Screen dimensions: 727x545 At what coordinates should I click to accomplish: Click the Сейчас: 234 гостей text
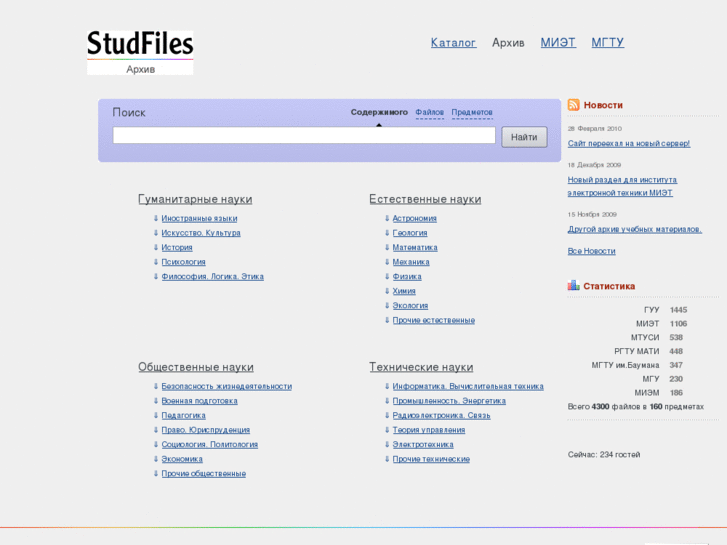coord(604,455)
